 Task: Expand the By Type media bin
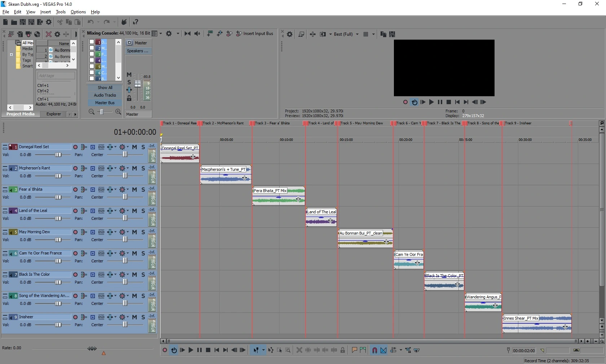[x=12, y=55]
